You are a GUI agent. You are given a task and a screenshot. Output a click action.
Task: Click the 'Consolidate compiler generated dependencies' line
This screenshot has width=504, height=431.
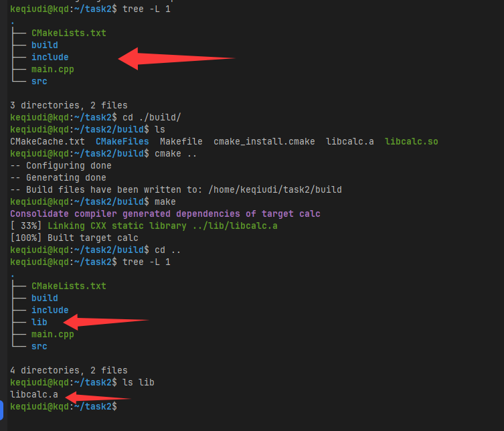point(165,213)
